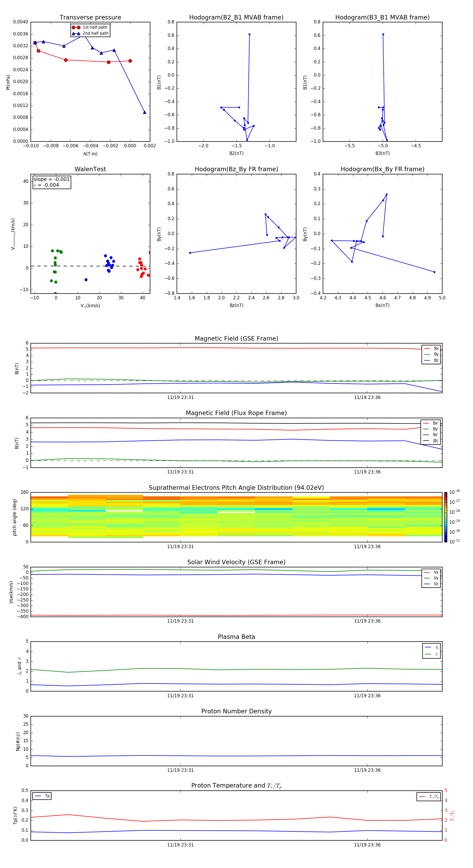Click the 'Vx' entry in velocity legend
This screenshot has width=473, height=868.
[x=431, y=572]
